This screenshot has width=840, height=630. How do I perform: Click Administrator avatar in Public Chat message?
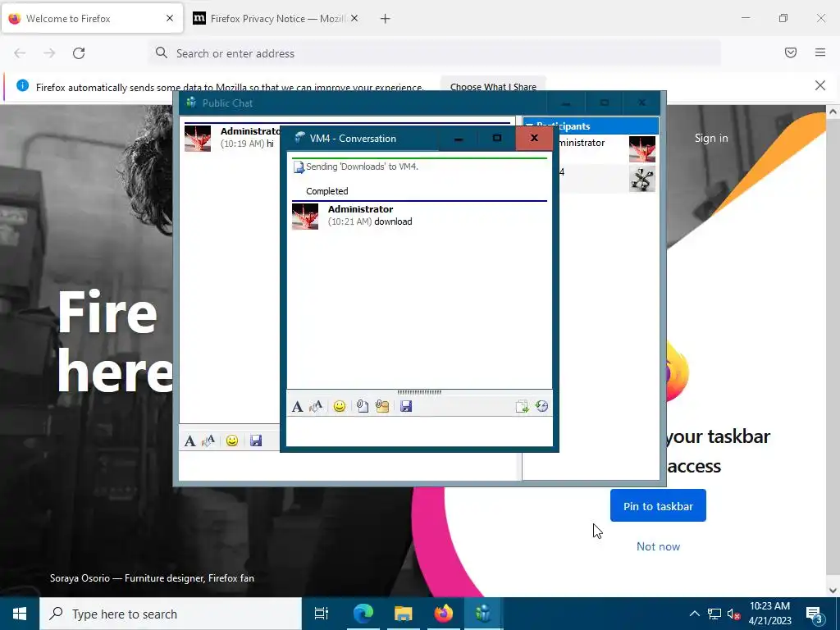(198, 139)
